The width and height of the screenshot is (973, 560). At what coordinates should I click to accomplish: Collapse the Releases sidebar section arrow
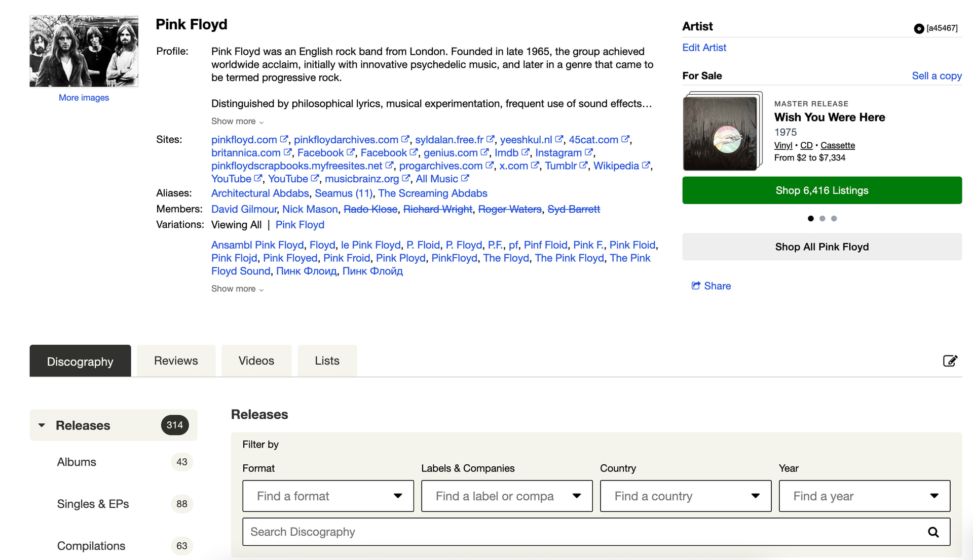42,425
